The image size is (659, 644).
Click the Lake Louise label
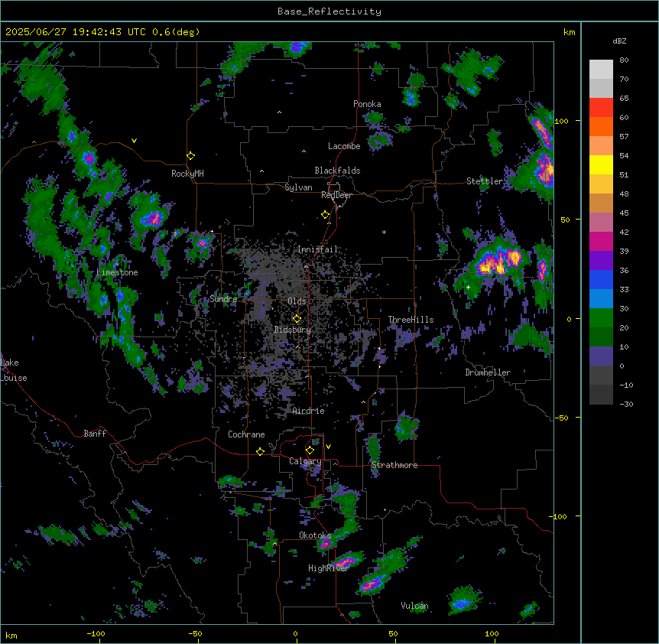click(x=14, y=370)
